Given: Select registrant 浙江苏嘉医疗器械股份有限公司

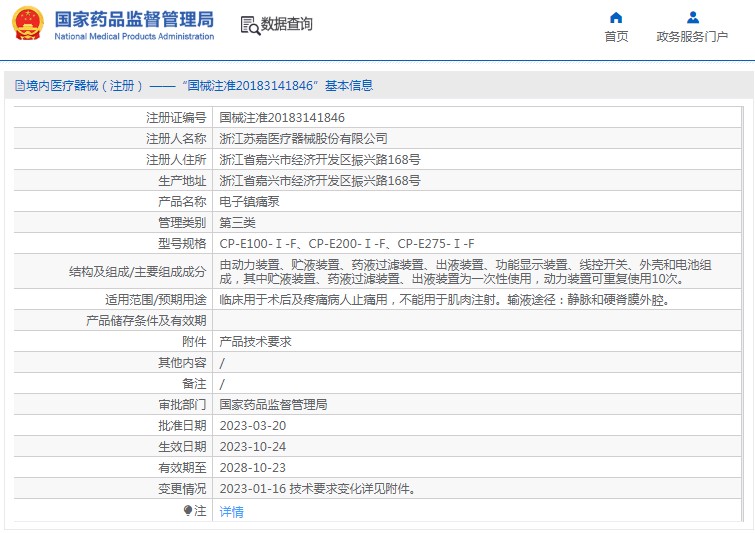Looking at the screenshot, I should coord(303,139).
